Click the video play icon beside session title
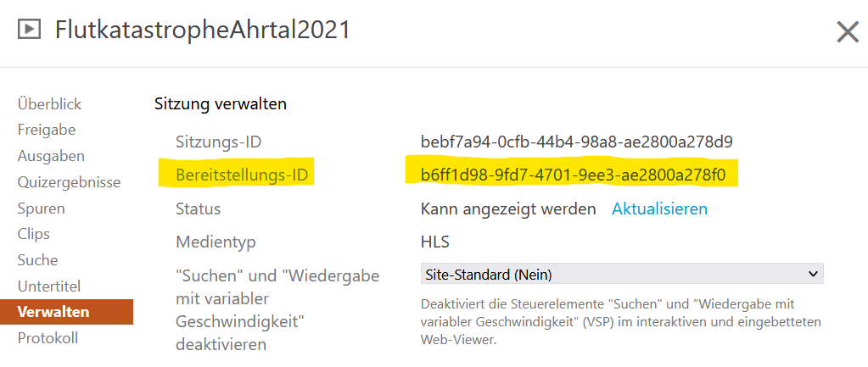The width and height of the screenshot is (868, 367). tap(30, 30)
